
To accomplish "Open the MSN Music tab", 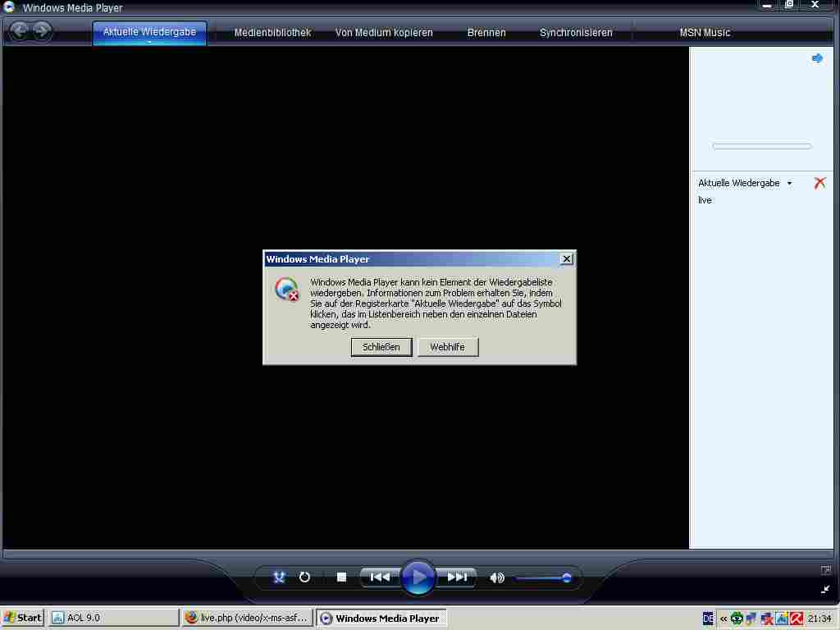I will pyautogui.click(x=705, y=33).
